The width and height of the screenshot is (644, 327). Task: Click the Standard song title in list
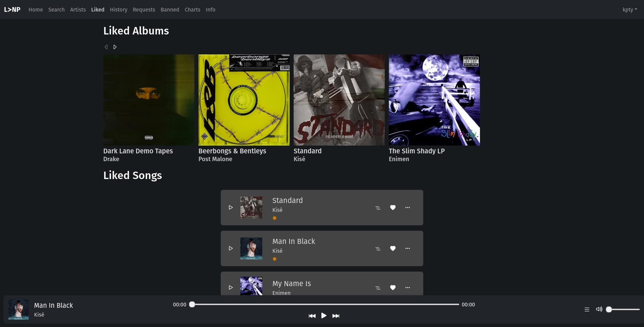tap(288, 200)
